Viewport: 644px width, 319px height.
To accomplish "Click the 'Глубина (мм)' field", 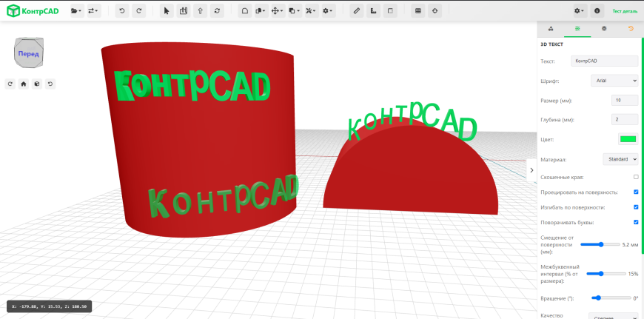I will [625, 119].
